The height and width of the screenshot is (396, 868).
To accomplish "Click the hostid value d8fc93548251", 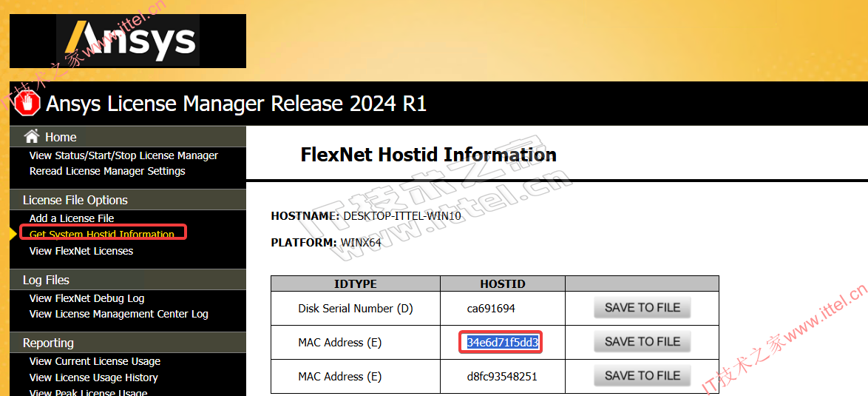I will (x=502, y=377).
